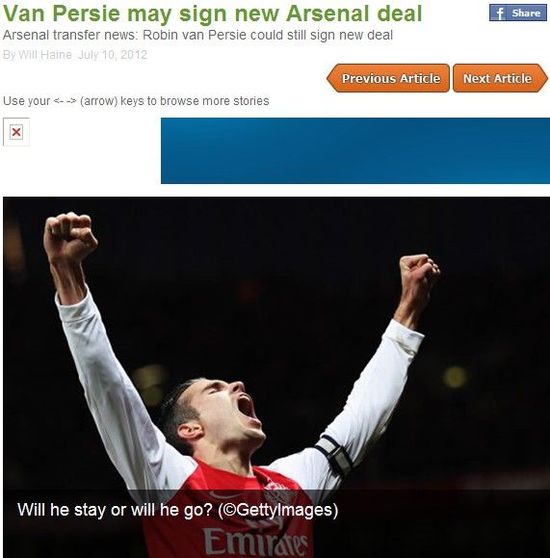
Task: Open the Next Article
Action: click(x=500, y=78)
